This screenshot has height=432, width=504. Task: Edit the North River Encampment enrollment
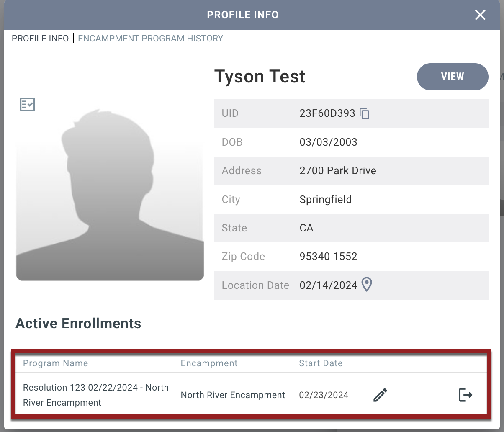(380, 395)
